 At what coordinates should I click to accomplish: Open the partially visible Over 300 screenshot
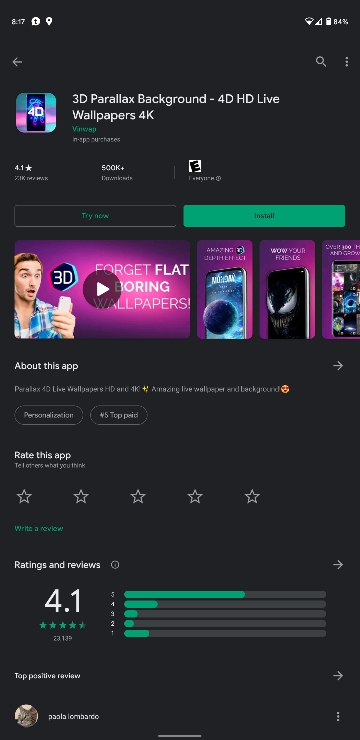[341, 289]
